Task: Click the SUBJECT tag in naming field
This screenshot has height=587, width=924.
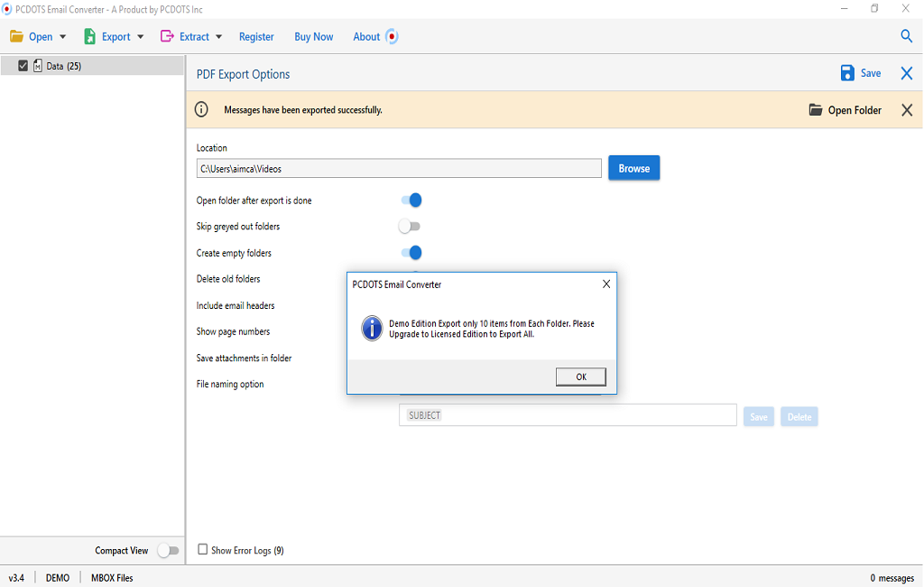Action: 424,415
